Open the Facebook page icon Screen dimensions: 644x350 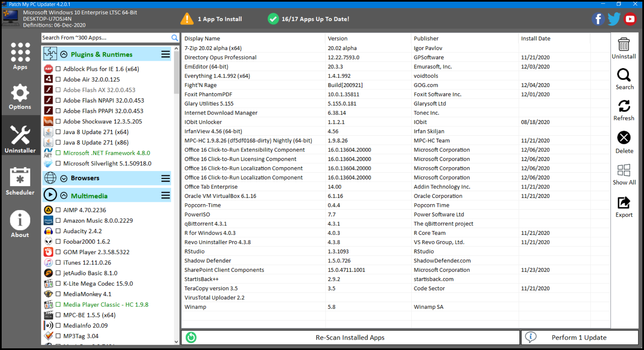(598, 19)
